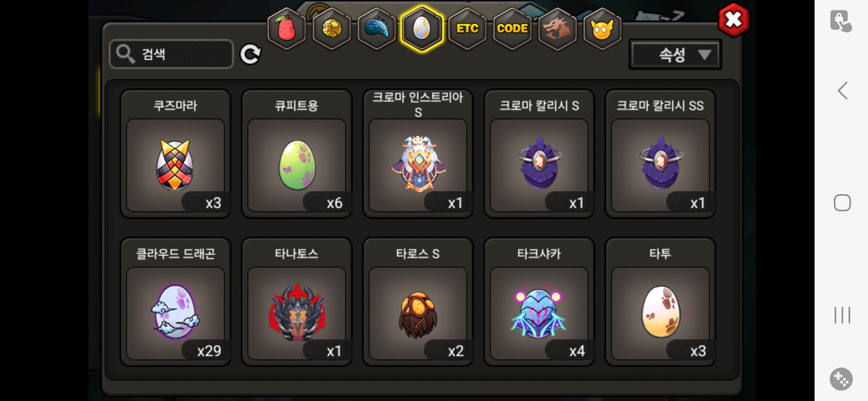This screenshot has height=401, width=868.
Task: Open the red fruit food tab
Action: point(286,29)
